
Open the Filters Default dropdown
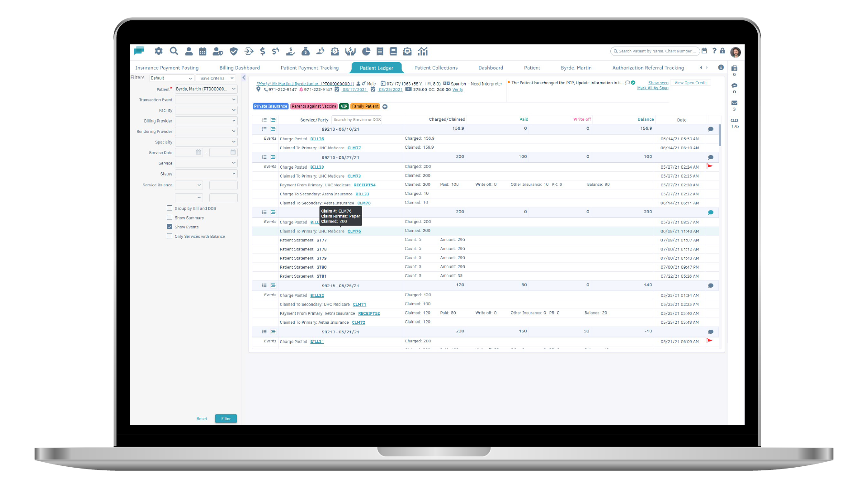tap(171, 78)
